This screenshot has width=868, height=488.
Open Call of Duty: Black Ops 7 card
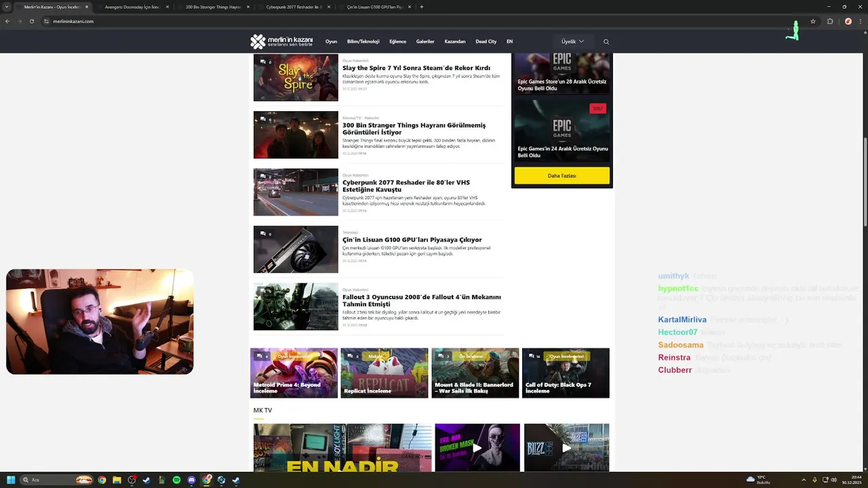coord(566,373)
